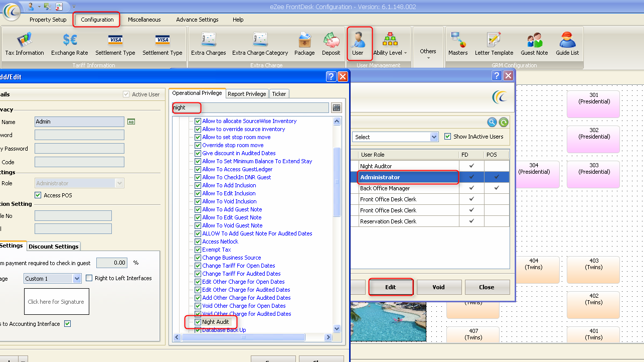
Task: Toggle the Active User checkbox
Action: click(126, 94)
